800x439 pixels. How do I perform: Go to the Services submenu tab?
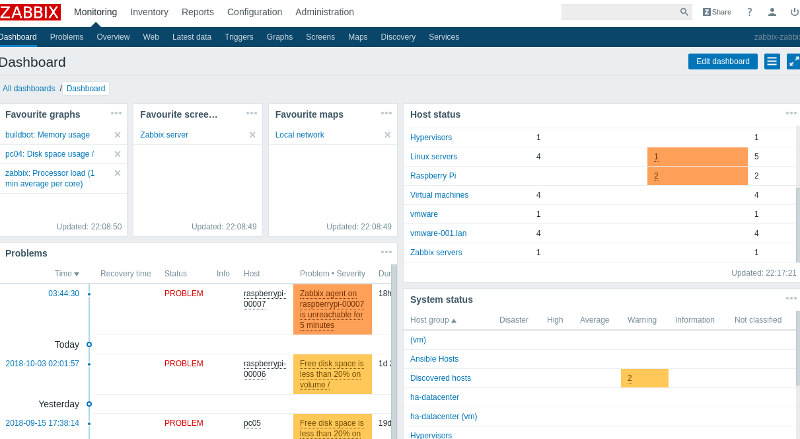tap(444, 37)
